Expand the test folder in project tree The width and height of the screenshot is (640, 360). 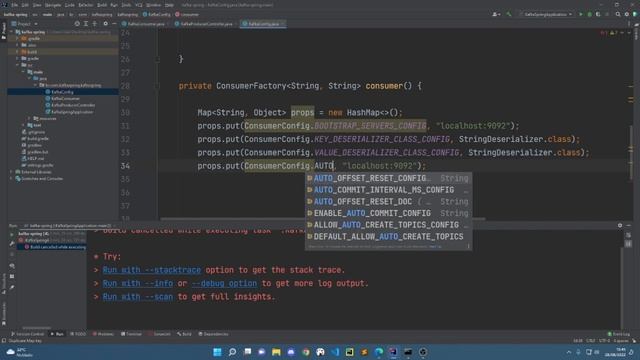pos(23,125)
